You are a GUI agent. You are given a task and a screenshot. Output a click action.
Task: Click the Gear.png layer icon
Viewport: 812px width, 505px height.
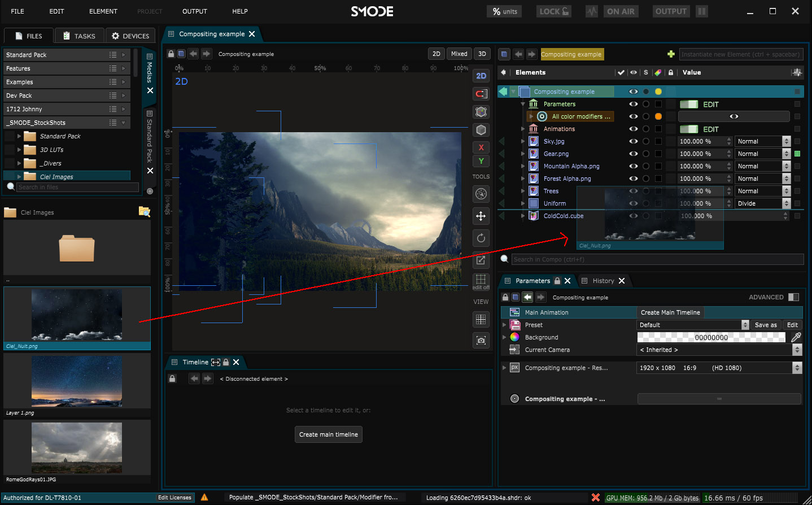[x=534, y=154]
